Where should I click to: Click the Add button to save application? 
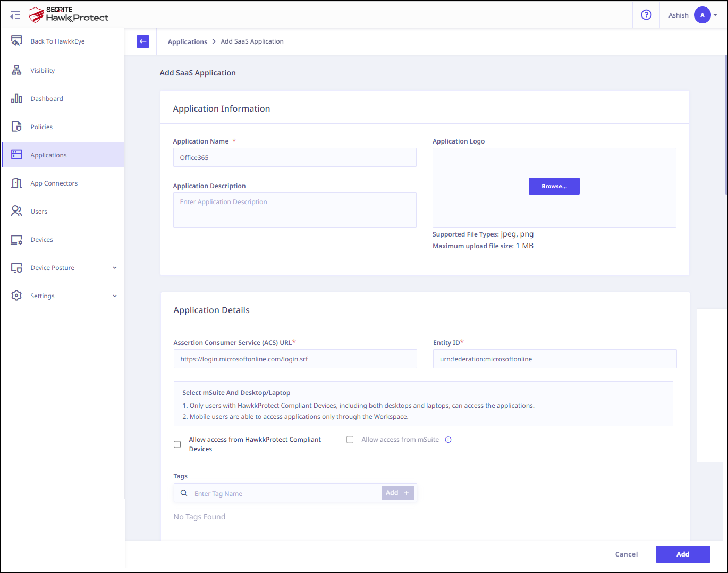[682, 554]
